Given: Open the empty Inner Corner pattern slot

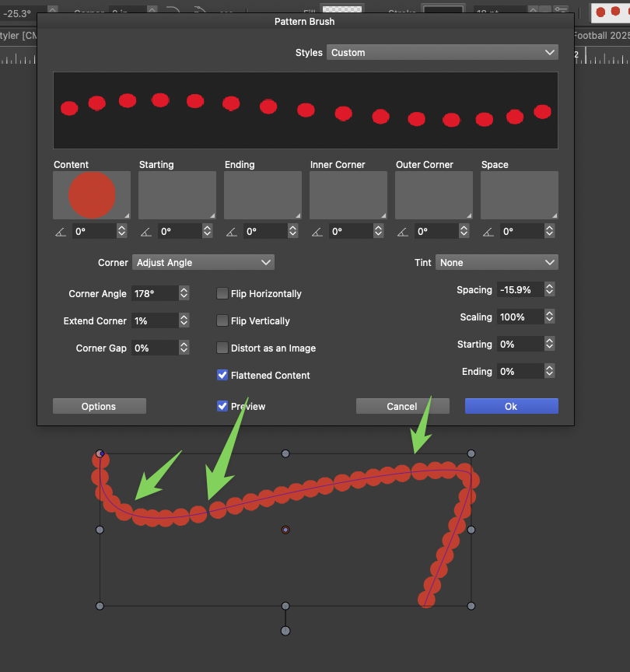Looking at the screenshot, I should pos(348,195).
